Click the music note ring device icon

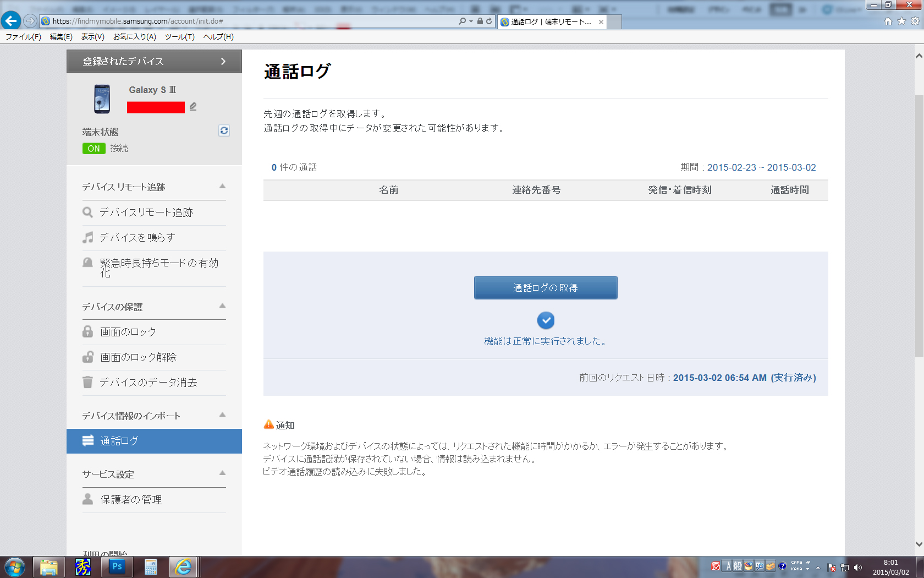(87, 237)
